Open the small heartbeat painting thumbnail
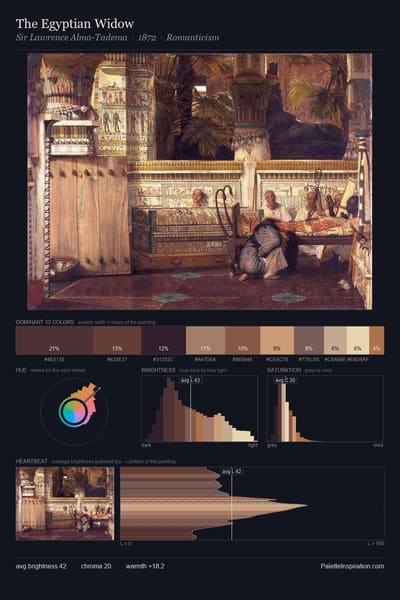400x600 pixels. click(x=65, y=504)
